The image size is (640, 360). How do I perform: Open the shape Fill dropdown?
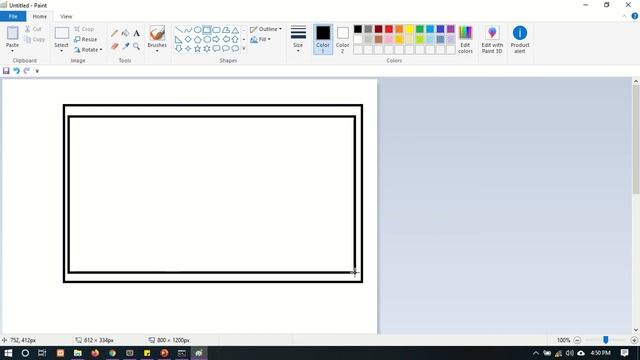pos(260,40)
